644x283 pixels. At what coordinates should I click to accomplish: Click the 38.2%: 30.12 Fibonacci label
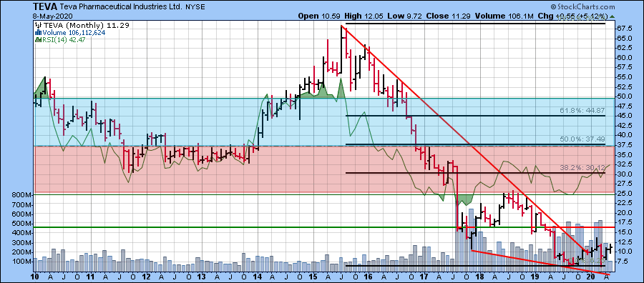click(x=582, y=167)
